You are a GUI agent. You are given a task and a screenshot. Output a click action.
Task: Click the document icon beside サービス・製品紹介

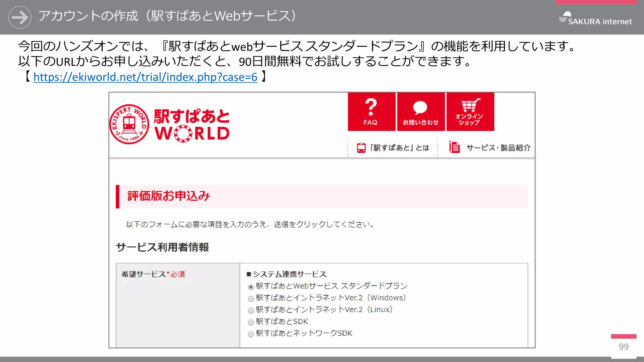[x=454, y=147]
